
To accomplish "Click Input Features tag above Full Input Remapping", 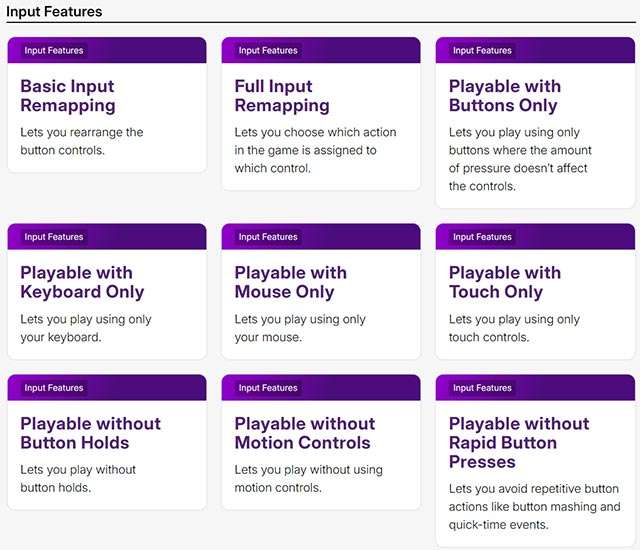I will (268, 50).
